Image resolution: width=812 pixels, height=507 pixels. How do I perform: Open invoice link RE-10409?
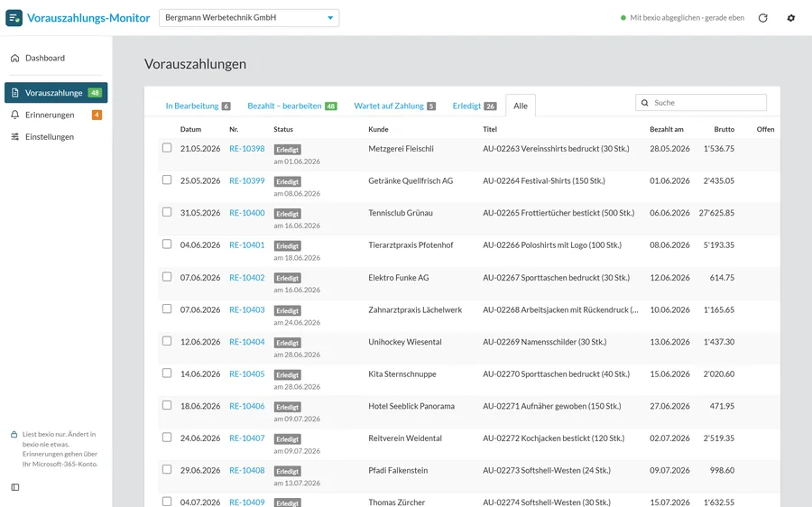click(x=247, y=502)
